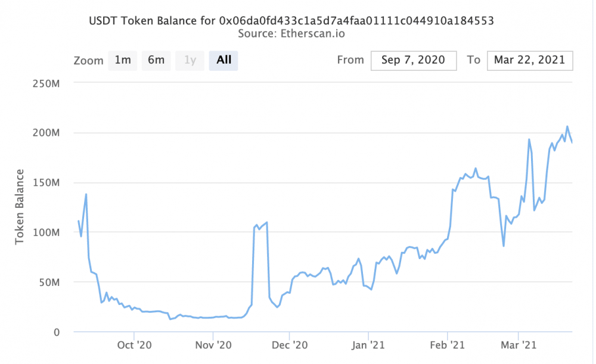The width and height of the screenshot is (596, 364).
Task: Click the Oct '20 x-axis label
Action: click(135, 344)
